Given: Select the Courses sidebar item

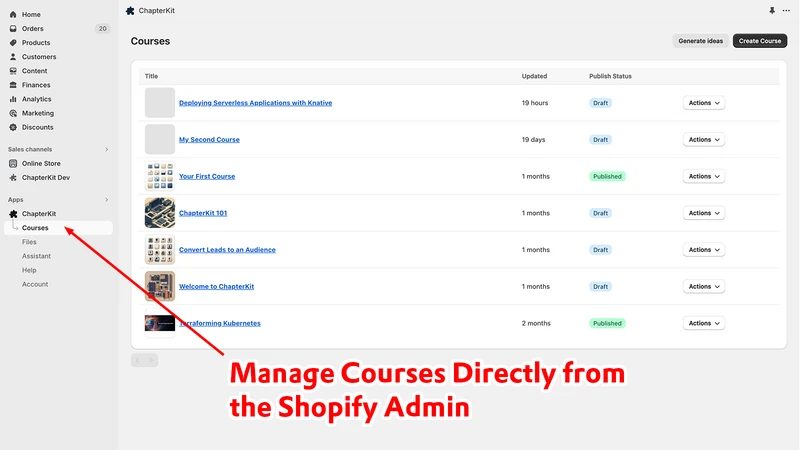Looking at the screenshot, I should 58,228.
